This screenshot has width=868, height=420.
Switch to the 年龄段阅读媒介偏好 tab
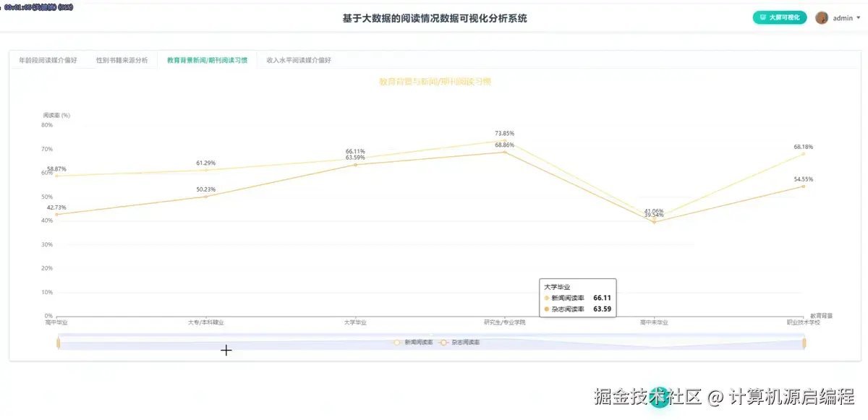point(49,60)
